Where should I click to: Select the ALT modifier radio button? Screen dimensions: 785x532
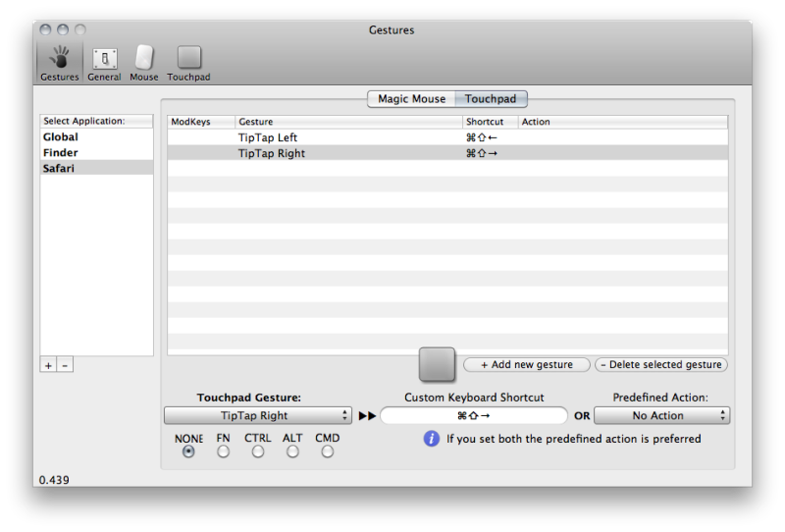coord(292,452)
